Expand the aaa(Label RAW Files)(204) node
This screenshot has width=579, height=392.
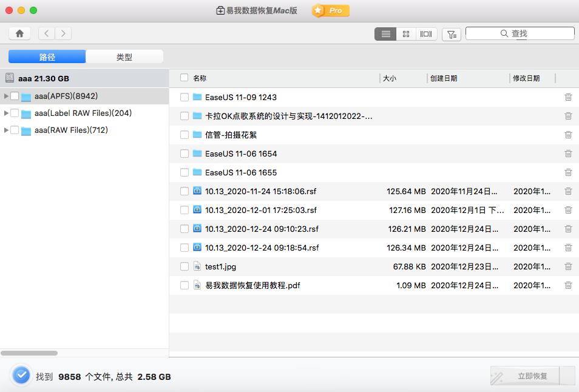click(6, 113)
